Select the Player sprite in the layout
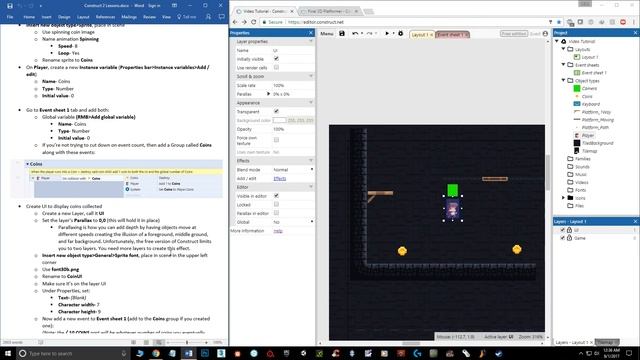 click(x=453, y=209)
